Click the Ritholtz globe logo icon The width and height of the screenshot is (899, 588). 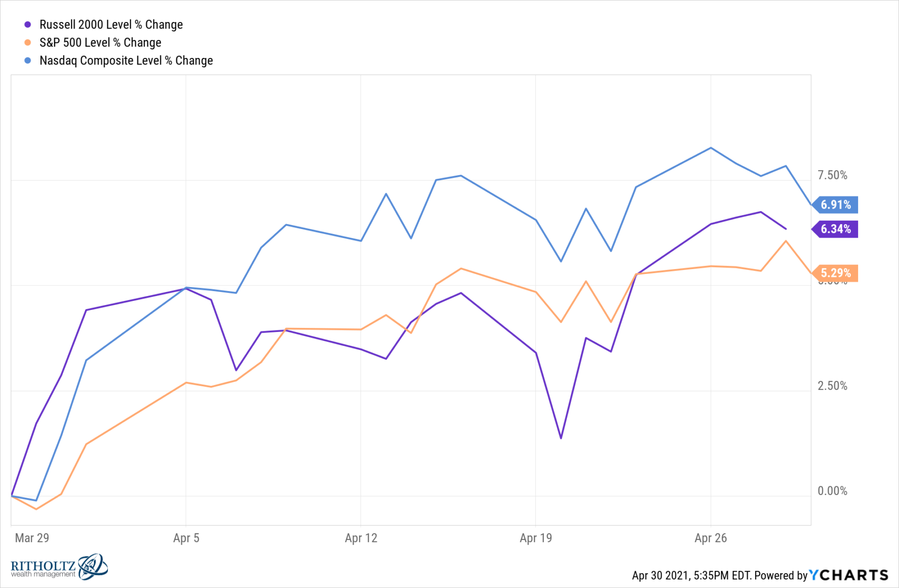pos(92,566)
